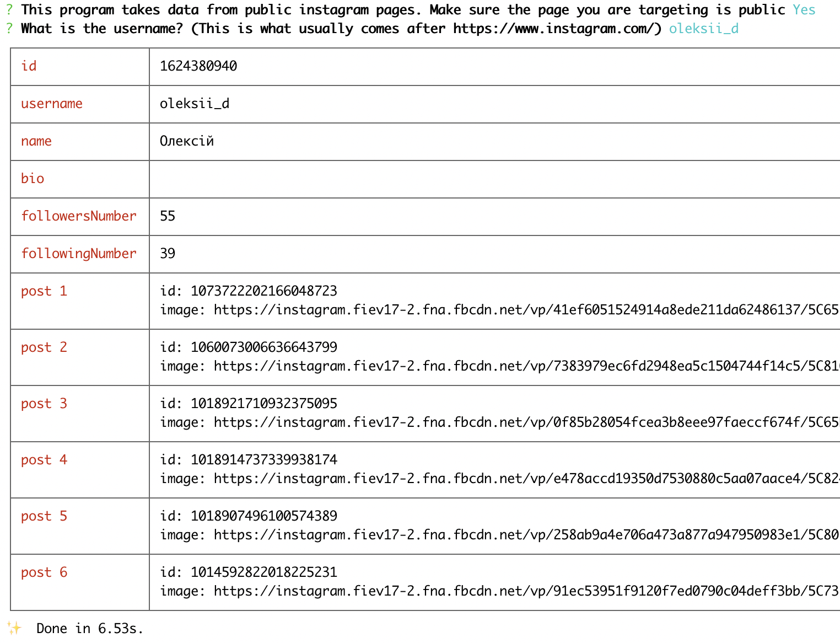840x643 pixels.
Task: Select the name value 'Олексій'
Action: [x=187, y=141]
